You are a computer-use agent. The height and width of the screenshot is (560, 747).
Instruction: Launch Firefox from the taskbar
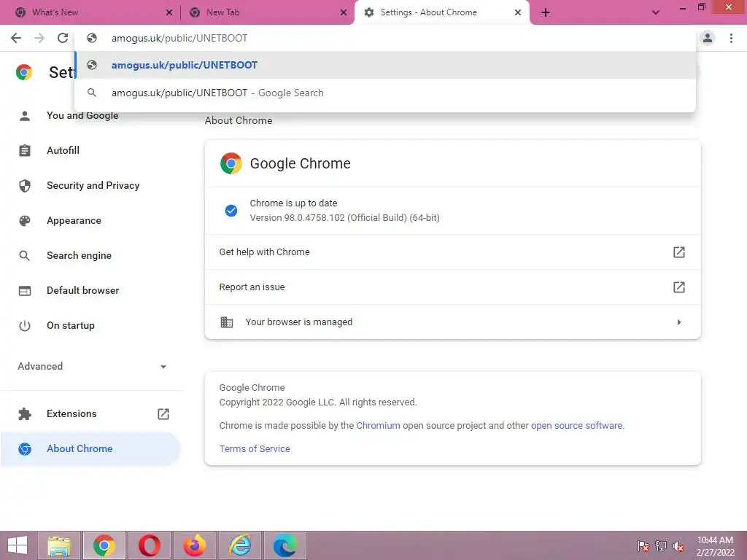coord(194,545)
